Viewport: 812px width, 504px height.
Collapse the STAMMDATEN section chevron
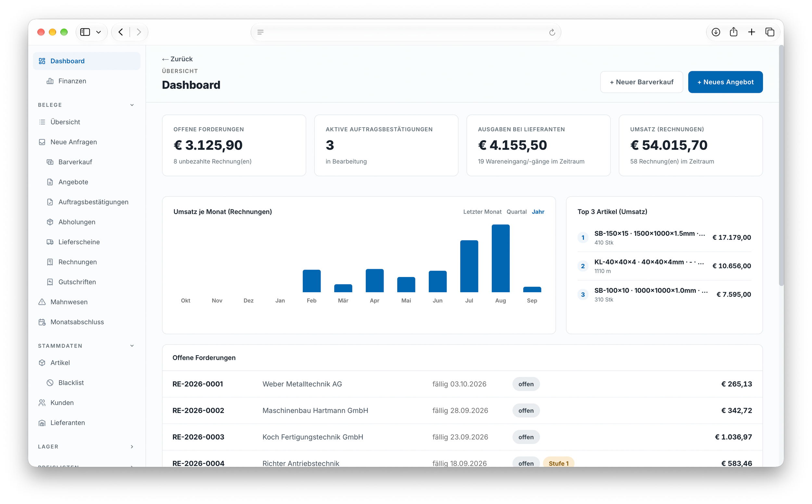tap(132, 346)
